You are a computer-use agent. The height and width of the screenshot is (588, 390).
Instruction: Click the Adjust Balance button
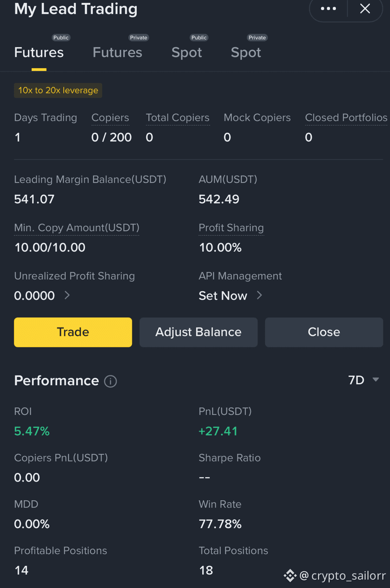(199, 332)
